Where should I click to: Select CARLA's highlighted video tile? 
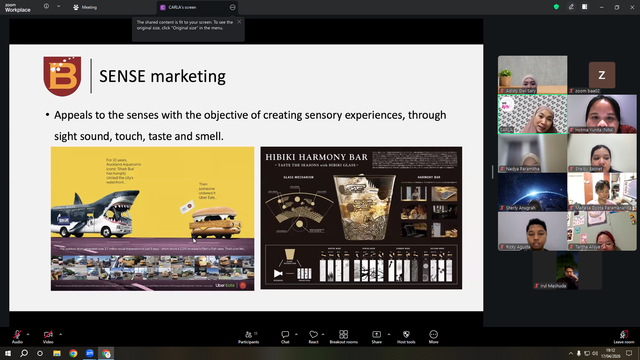(532, 114)
